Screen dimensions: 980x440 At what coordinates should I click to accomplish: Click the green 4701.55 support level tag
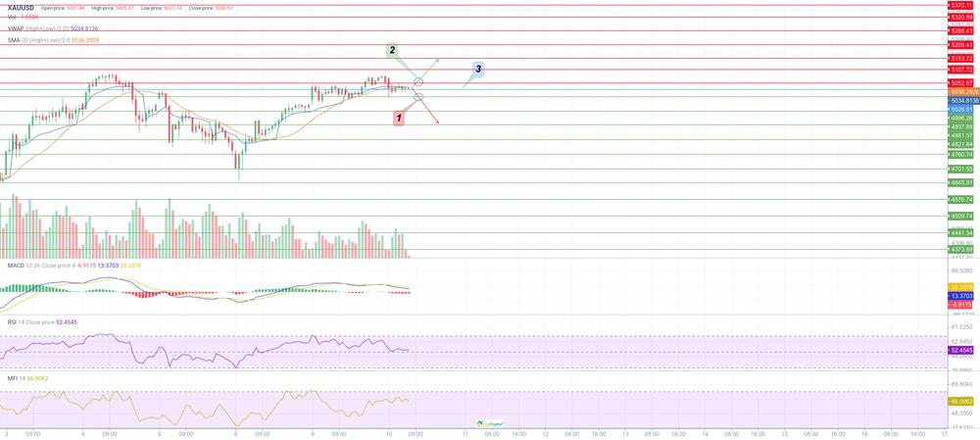click(961, 169)
